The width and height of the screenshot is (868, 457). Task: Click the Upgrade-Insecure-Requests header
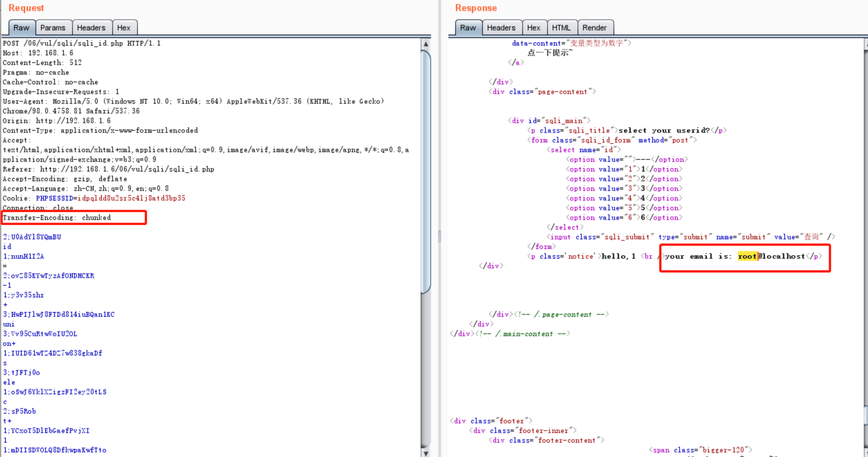pyautogui.click(x=61, y=92)
